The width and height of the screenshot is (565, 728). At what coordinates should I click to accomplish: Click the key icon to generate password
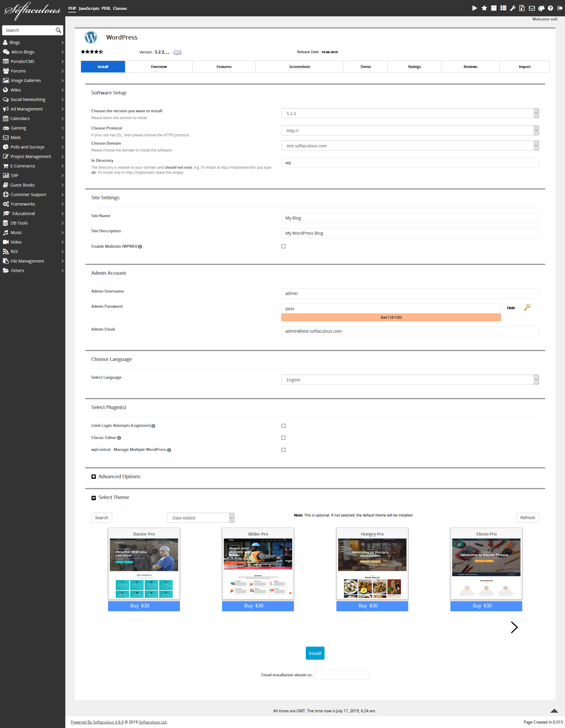pos(527,307)
